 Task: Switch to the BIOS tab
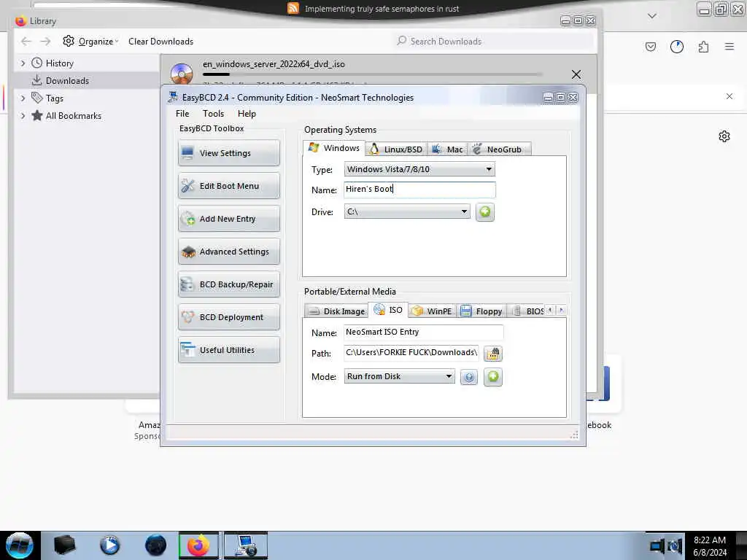pos(528,311)
